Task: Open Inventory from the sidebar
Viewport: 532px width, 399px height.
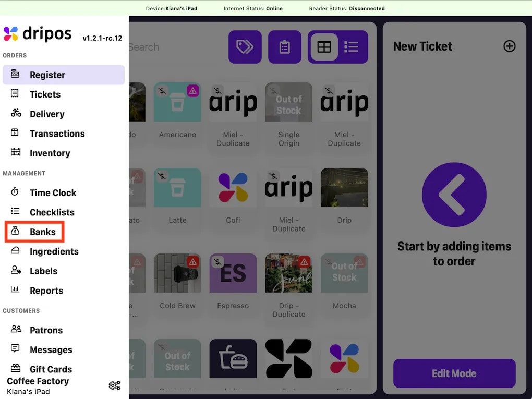Action: click(50, 153)
